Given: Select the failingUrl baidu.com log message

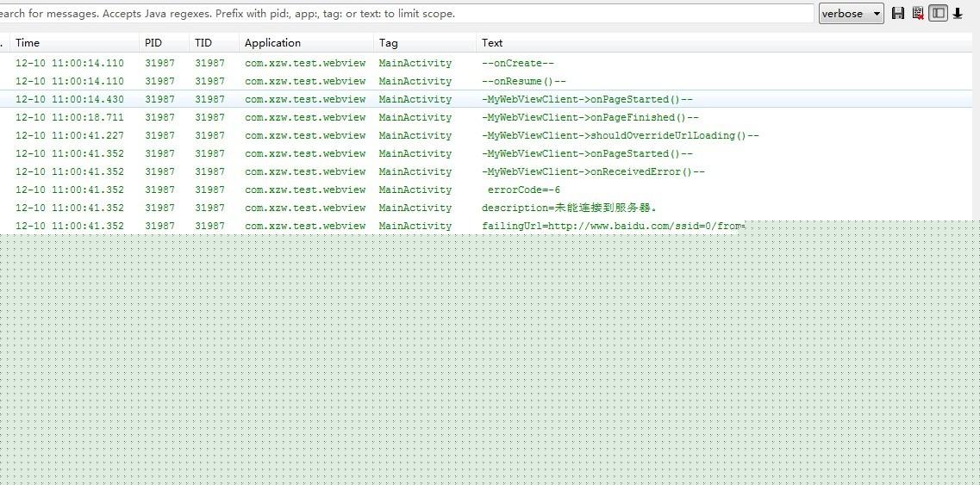Looking at the screenshot, I should 614,226.
